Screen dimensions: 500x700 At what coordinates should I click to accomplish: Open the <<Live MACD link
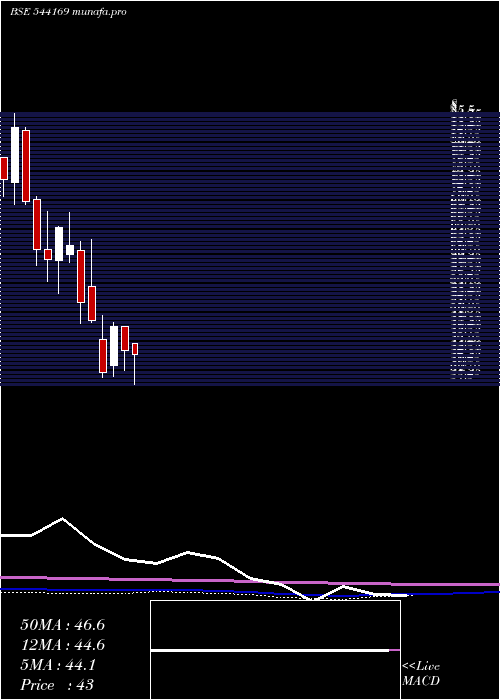[421, 673]
